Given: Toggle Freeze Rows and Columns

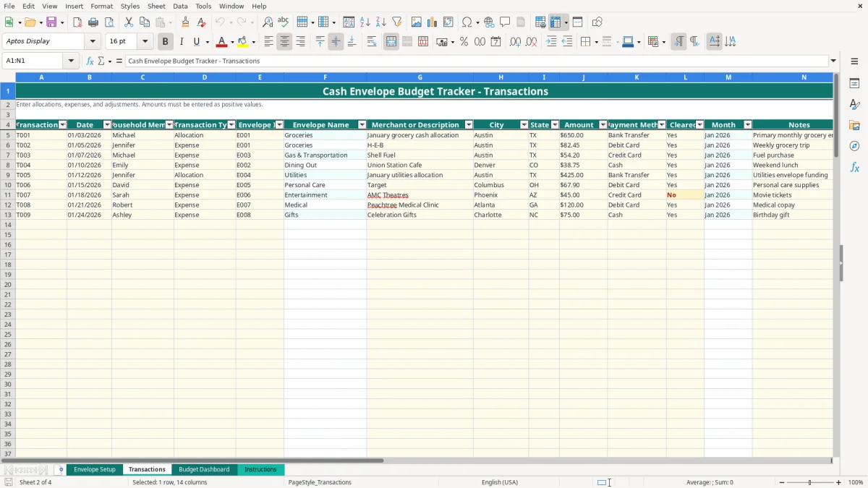Looking at the screenshot, I should point(556,22).
